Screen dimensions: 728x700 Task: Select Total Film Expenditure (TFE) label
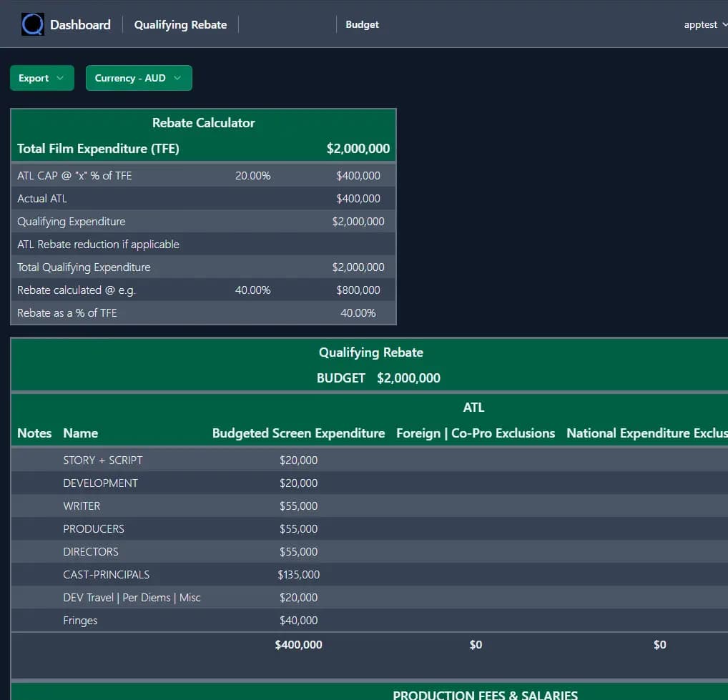click(x=98, y=149)
